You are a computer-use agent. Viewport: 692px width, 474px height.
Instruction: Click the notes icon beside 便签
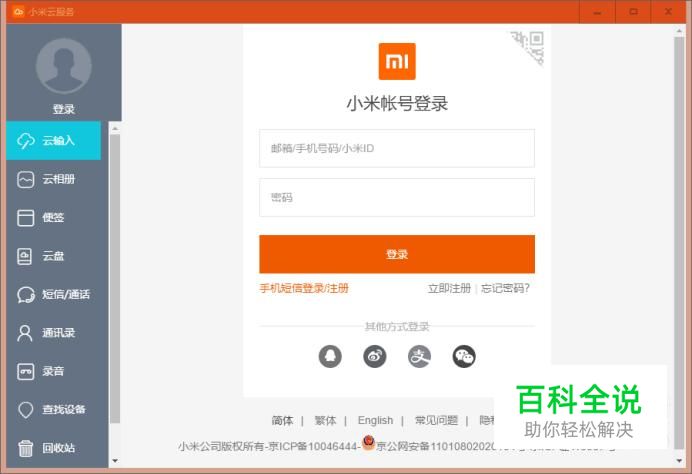[26, 218]
